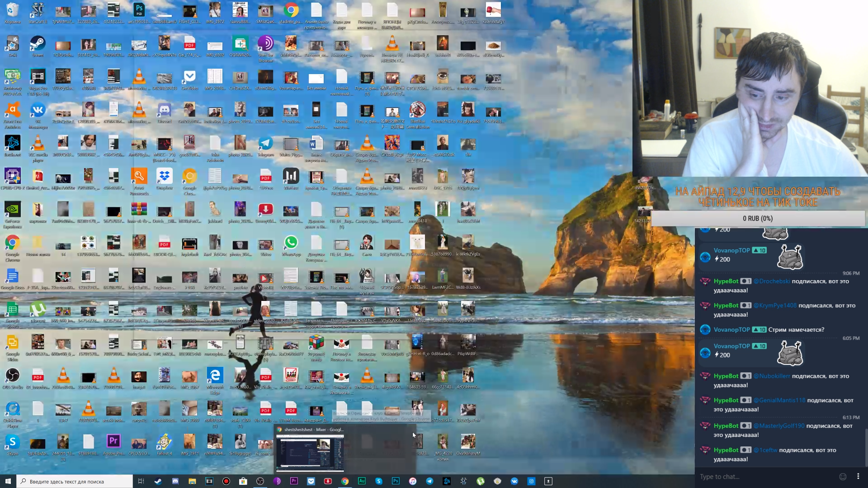Click the Discord taskbar icon

pos(175,481)
